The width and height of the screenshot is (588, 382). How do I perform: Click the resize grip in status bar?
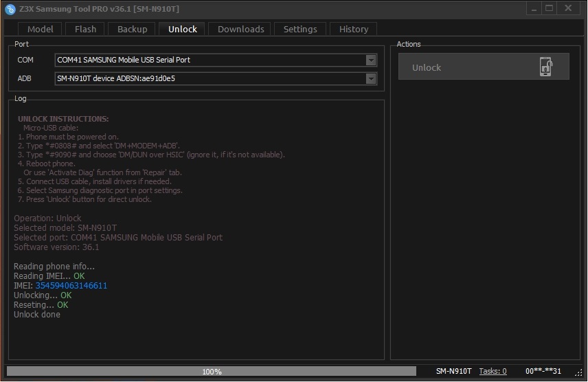[578, 372]
